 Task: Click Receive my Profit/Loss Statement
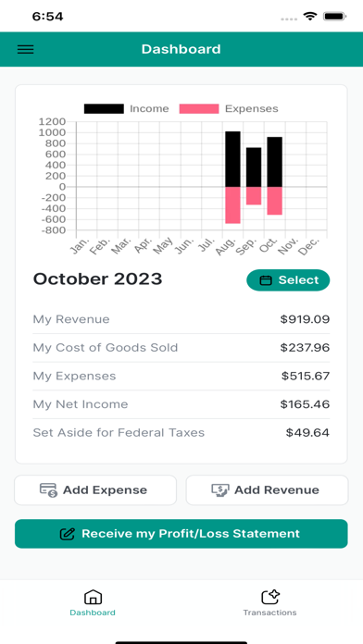(181, 534)
